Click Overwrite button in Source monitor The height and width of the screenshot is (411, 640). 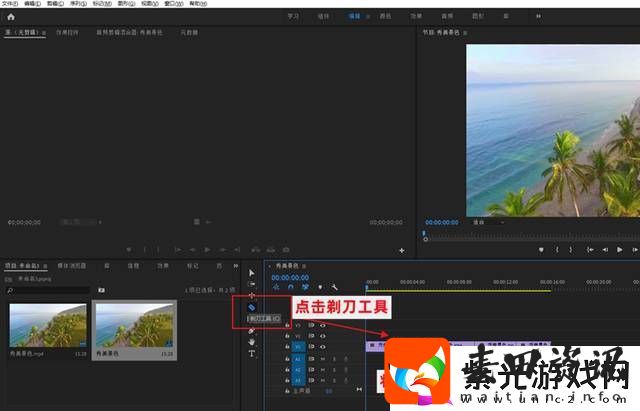271,249
